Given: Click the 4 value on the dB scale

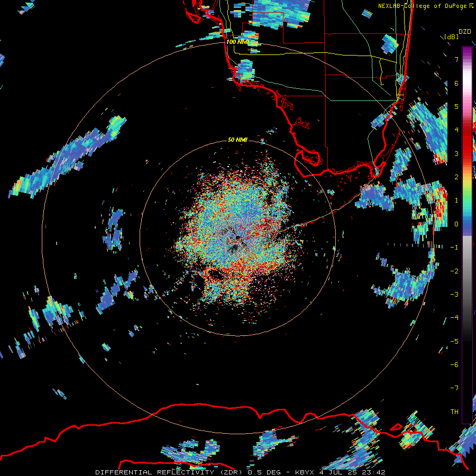Looking at the screenshot, I should [456, 130].
